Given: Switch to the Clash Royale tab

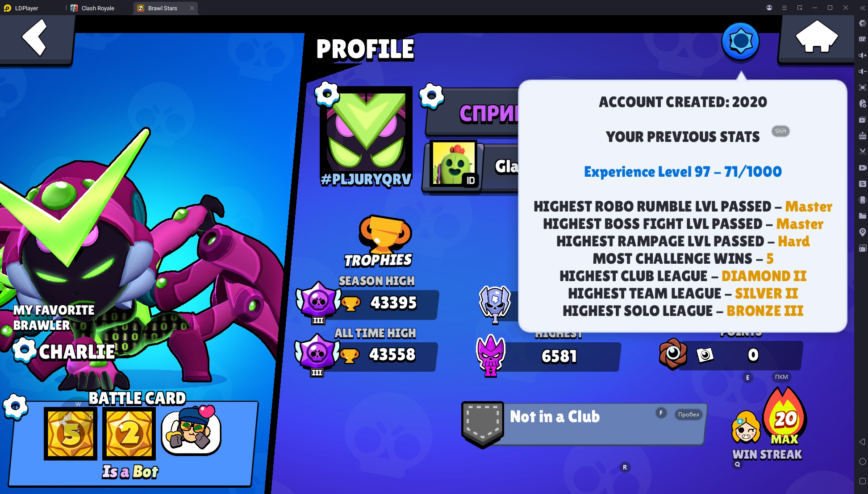Looking at the screenshot, I should tap(98, 8).
